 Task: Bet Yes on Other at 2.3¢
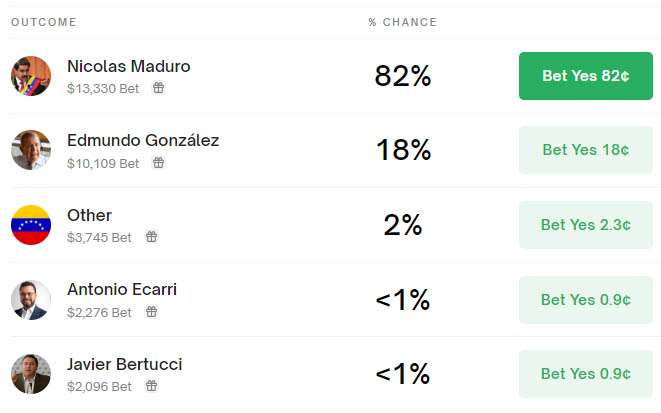[x=585, y=225]
